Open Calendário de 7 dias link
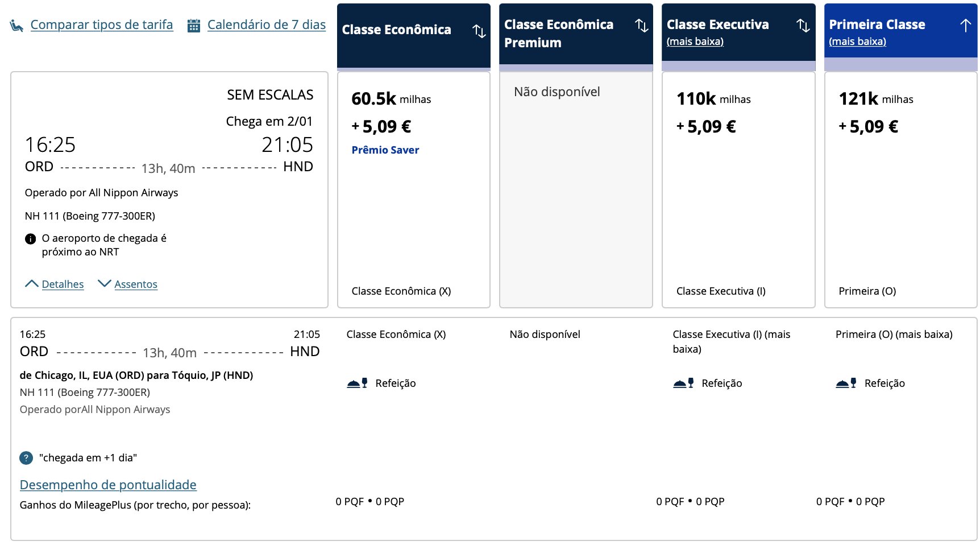 [x=267, y=25]
